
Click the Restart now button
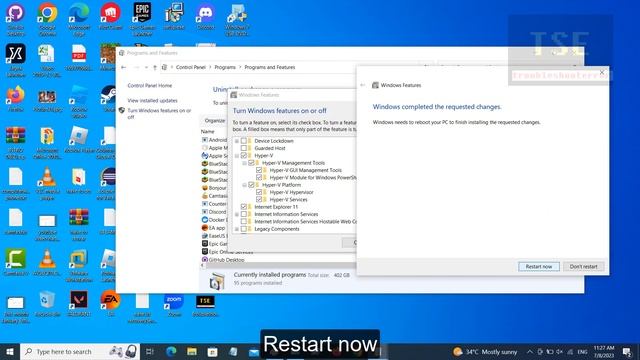[x=539, y=267]
